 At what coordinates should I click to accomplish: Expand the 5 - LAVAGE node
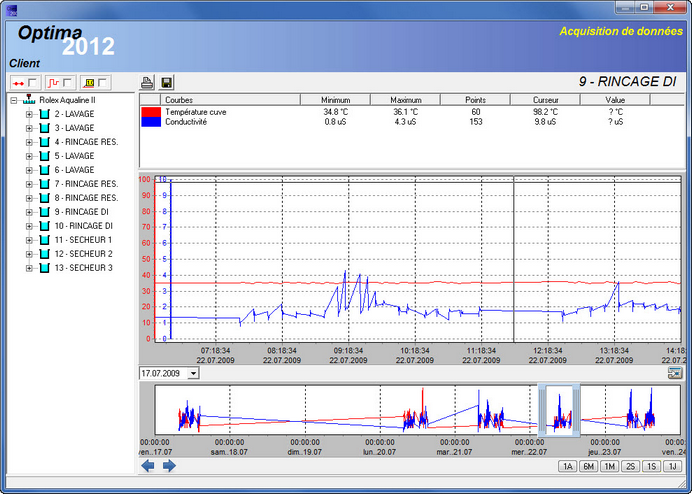[29, 156]
